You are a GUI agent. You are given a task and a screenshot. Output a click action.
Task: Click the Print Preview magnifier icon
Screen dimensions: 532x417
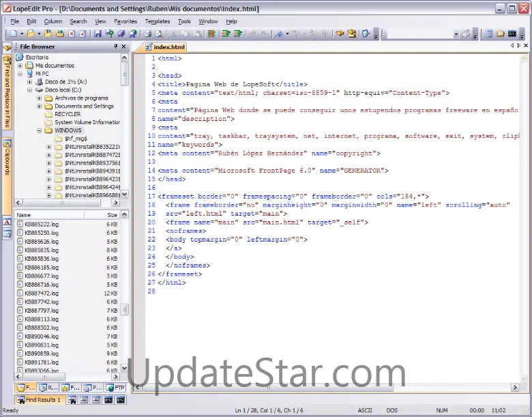pos(159,33)
